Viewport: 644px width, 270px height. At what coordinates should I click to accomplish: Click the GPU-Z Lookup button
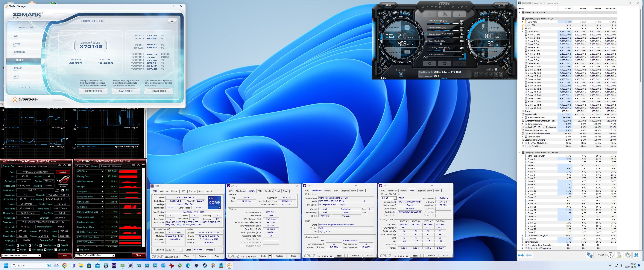(x=63, y=172)
